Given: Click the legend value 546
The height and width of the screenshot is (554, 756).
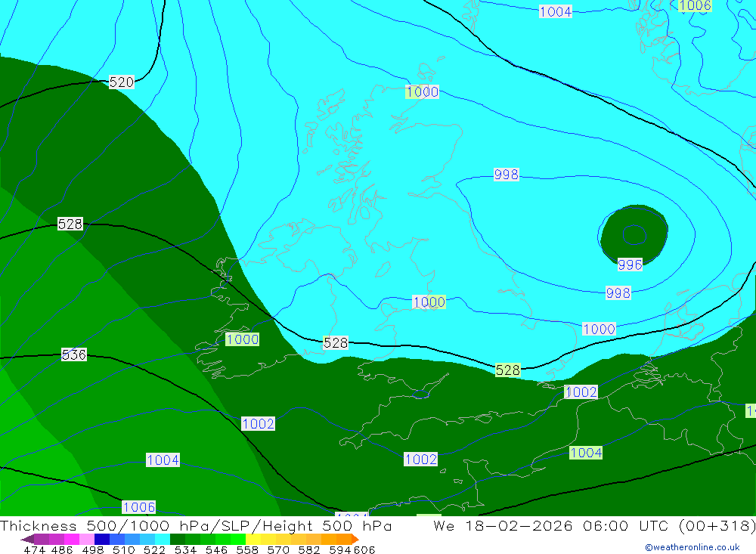Looking at the screenshot, I should click(216, 549).
